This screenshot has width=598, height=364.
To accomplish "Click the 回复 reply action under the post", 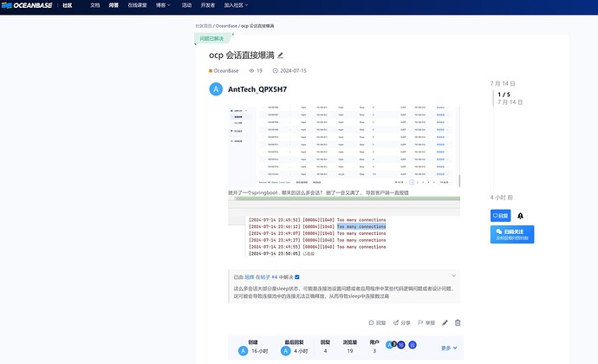I will pyautogui.click(x=377, y=322).
